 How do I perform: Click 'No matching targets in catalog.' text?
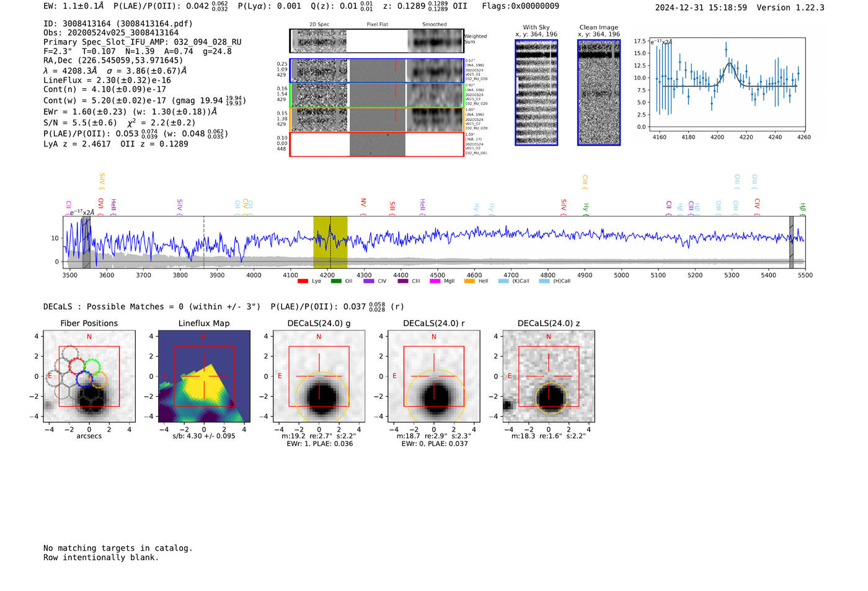(118, 548)
